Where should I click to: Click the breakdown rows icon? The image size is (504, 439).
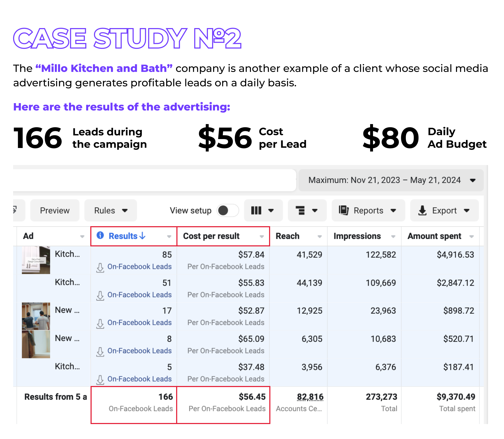pyautogui.click(x=300, y=210)
